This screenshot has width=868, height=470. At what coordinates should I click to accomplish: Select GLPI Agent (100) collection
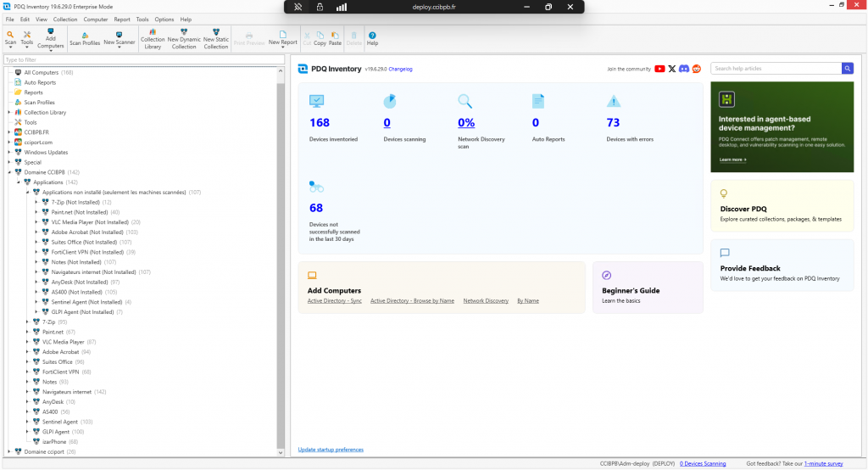coord(58,432)
